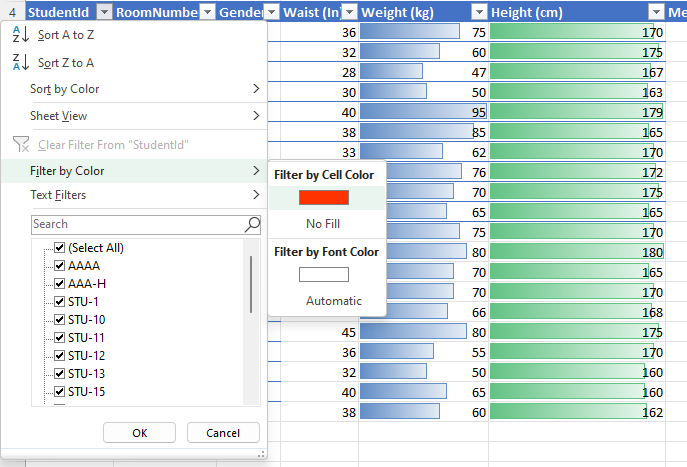Screen dimensions: 687x467
Task: Open the Text Filters menu item
Action: [x=134, y=195]
